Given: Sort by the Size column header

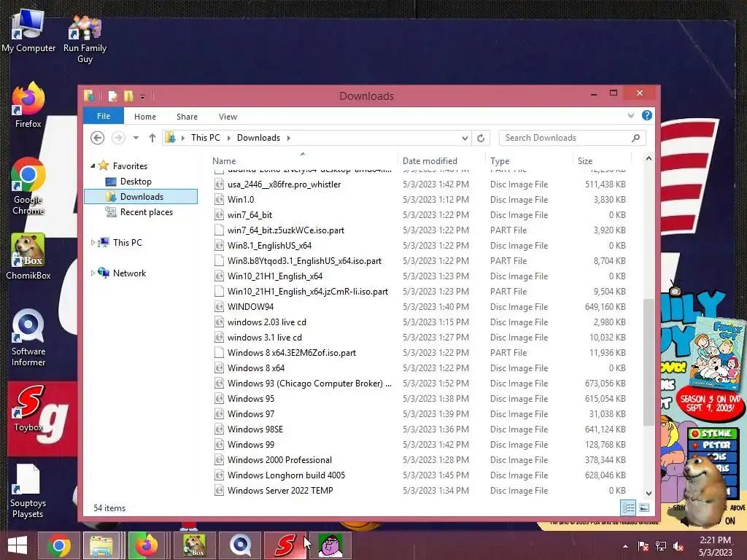Looking at the screenshot, I should tap(601, 161).
